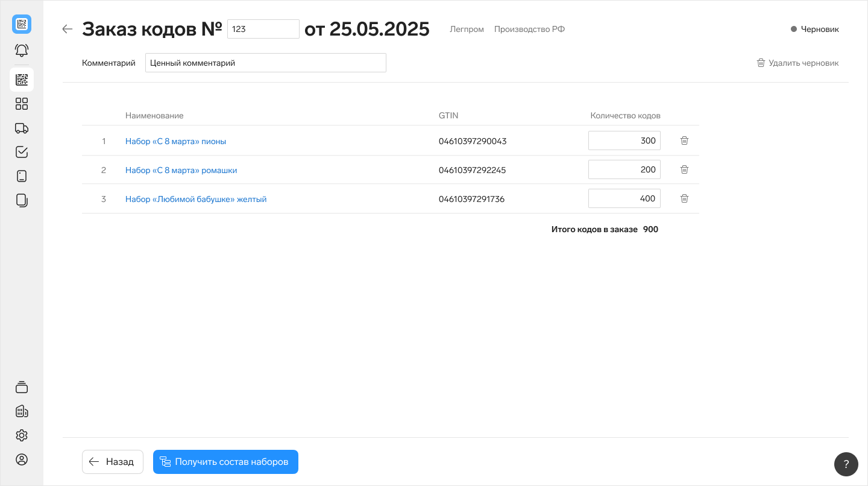Click the delivery truck sidebar icon
This screenshot has height=486, width=868.
tap(22, 128)
